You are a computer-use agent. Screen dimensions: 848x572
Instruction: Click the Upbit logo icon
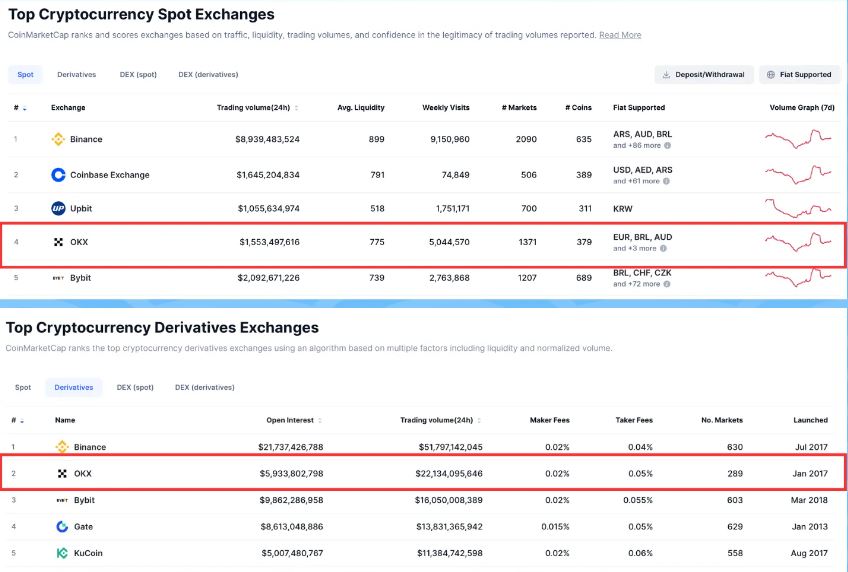click(x=58, y=208)
